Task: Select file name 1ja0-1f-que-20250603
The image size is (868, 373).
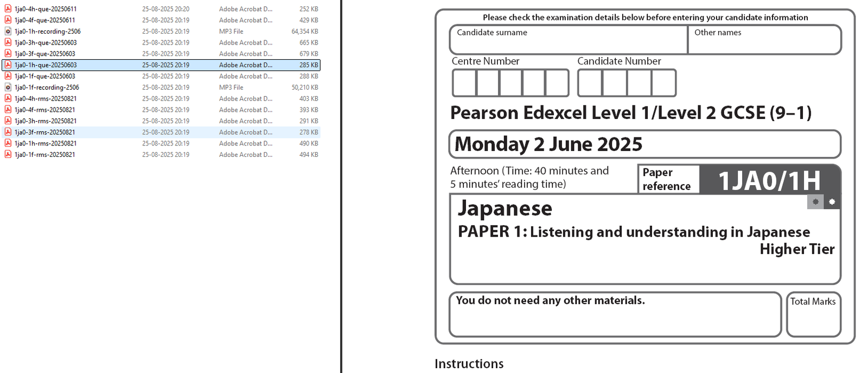Action: click(45, 76)
